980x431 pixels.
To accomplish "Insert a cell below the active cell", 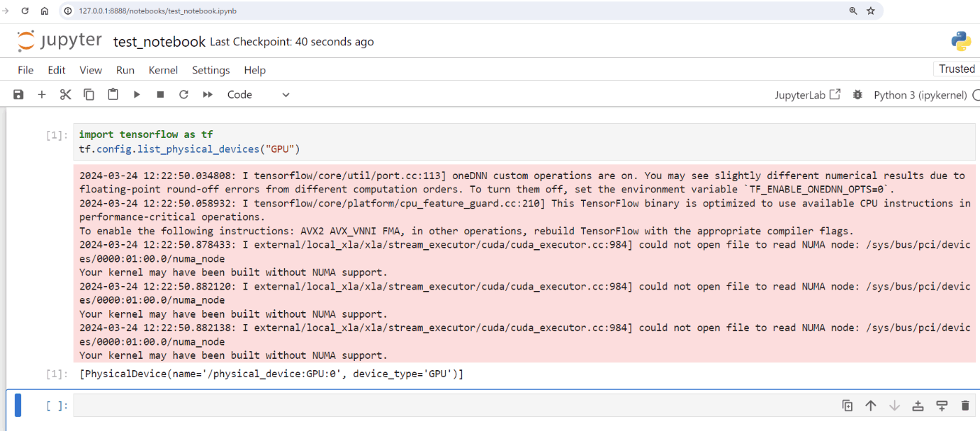I will [x=941, y=405].
